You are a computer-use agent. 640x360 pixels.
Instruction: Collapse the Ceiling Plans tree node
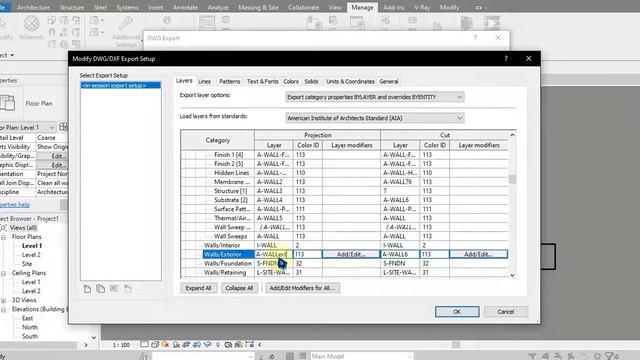[4, 273]
